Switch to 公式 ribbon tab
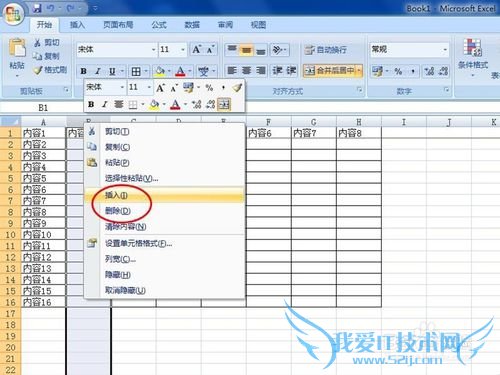The width and height of the screenshot is (500, 375). (x=159, y=25)
